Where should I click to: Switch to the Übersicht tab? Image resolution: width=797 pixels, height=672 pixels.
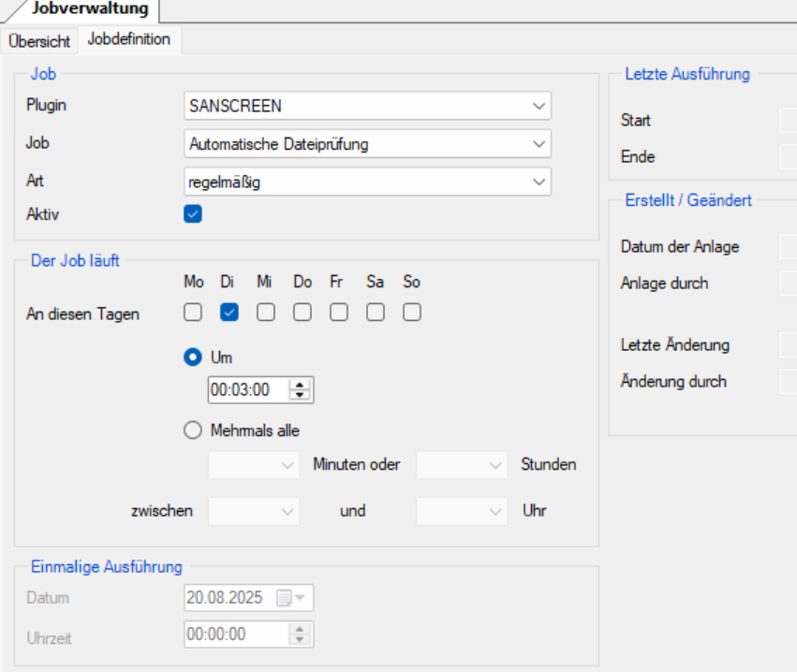[39, 40]
